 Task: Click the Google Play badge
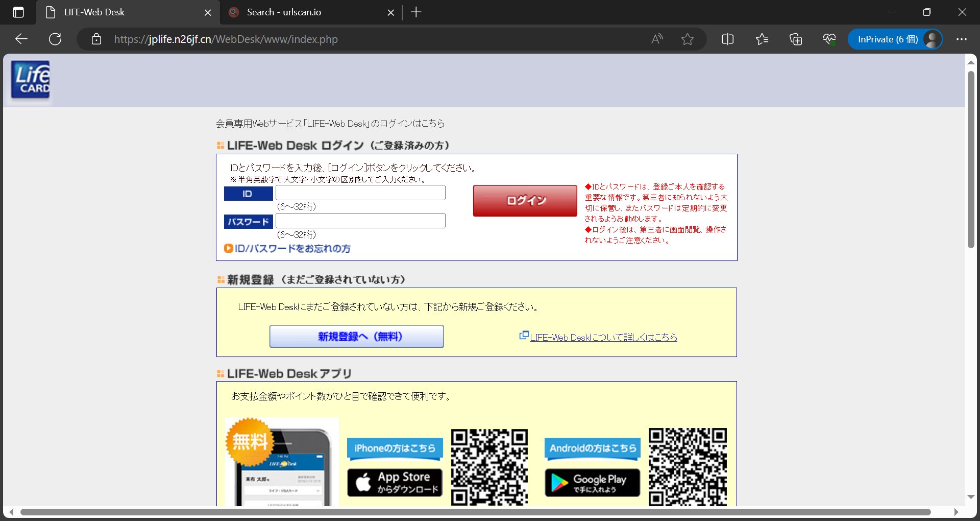pos(592,483)
